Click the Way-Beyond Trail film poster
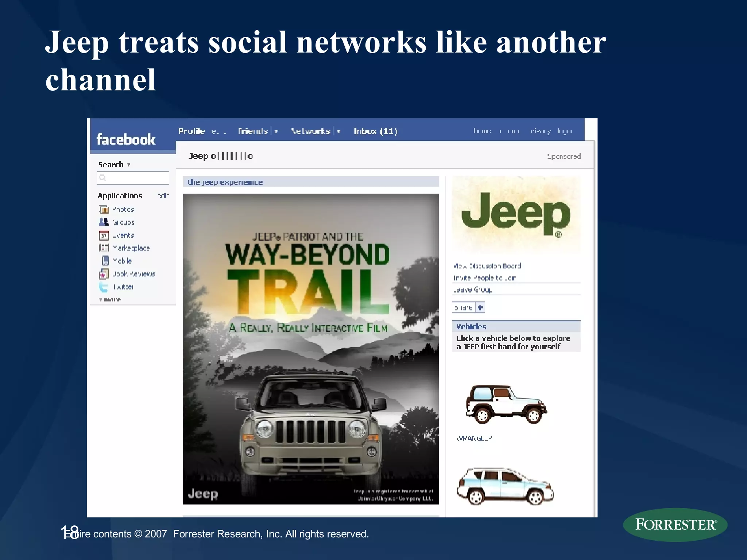This screenshot has height=560, width=747. 311,349
